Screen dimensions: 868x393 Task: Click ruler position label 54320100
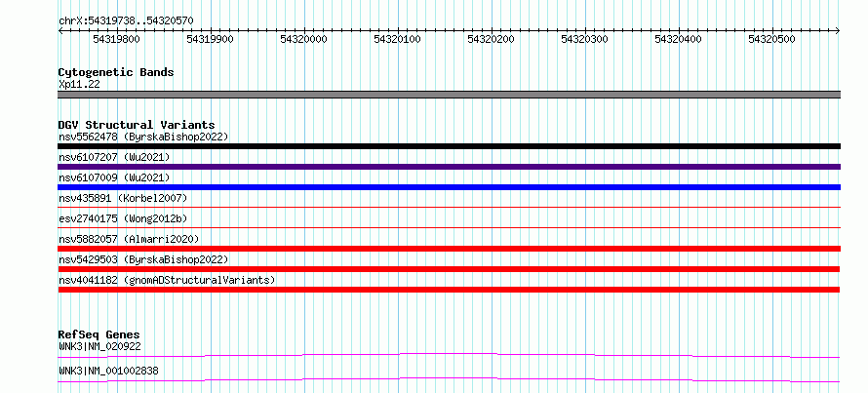(x=398, y=39)
